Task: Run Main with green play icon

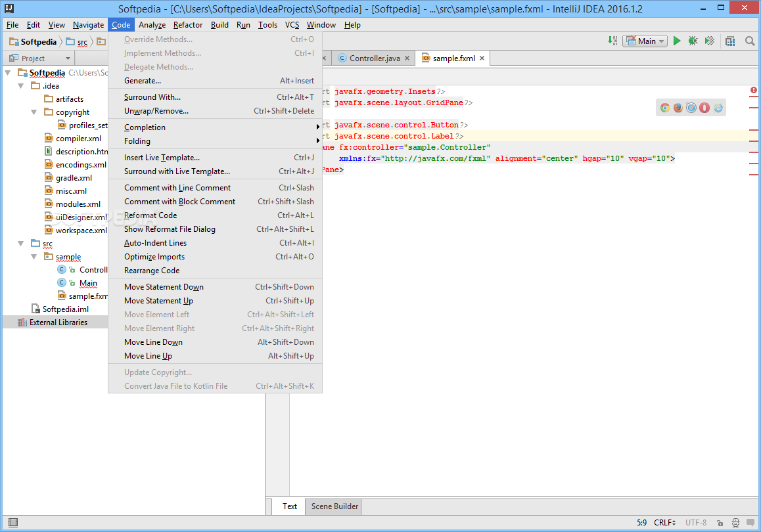Action: click(677, 41)
